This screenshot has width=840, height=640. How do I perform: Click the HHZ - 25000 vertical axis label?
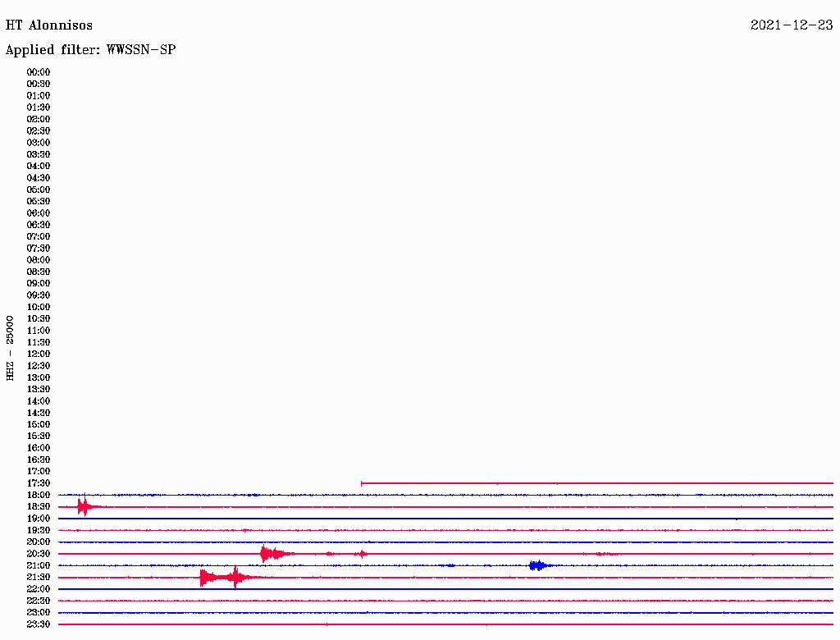tap(11, 347)
